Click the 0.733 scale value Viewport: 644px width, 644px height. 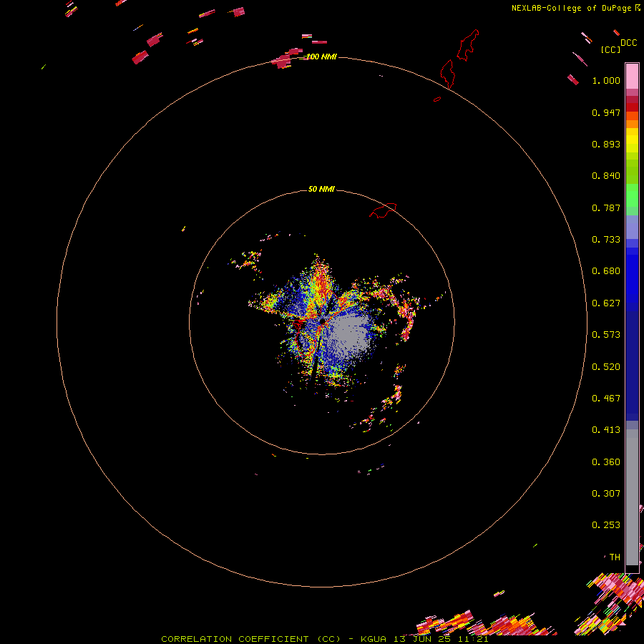point(606,240)
